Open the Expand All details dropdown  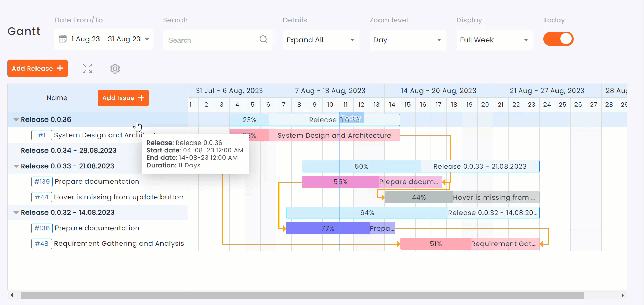(321, 40)
